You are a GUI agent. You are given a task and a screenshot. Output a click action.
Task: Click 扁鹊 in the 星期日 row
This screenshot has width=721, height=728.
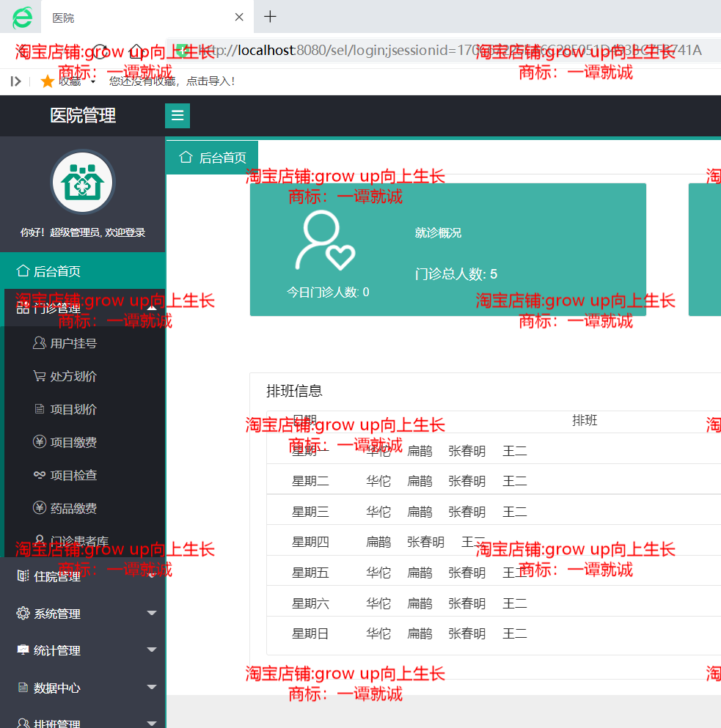[x=420, y=633]
